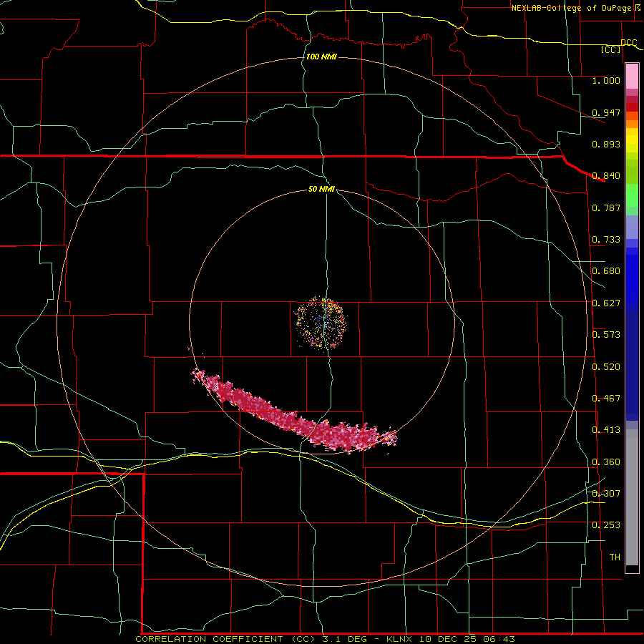Click the TH threshold label
This screenshot has width=644, height=644.
pyautogui.click(x=615, y=557)
